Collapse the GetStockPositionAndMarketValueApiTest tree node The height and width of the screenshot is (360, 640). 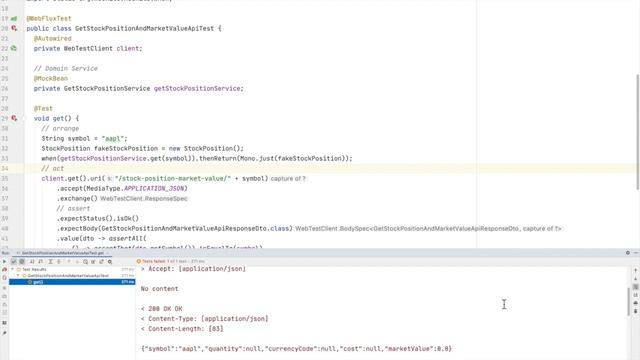tap(18, 276)
